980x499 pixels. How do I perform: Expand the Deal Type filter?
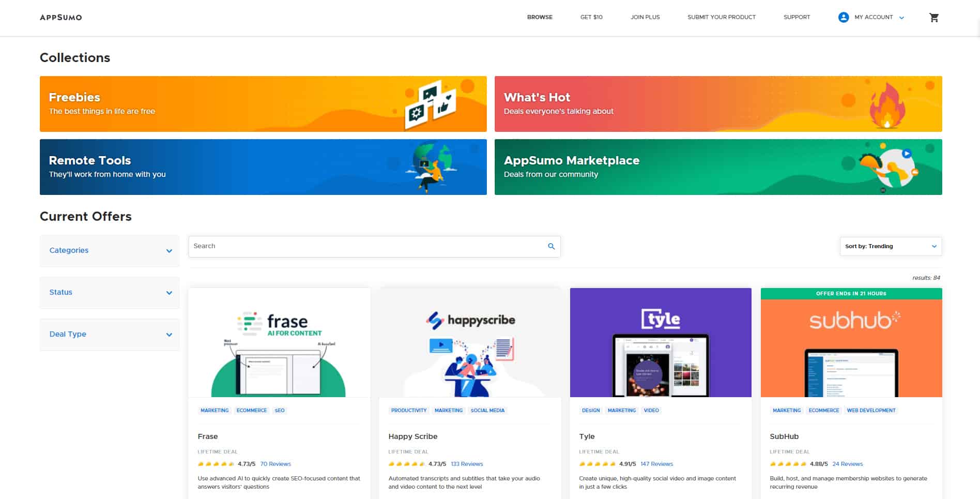click(x=109, y=334)
